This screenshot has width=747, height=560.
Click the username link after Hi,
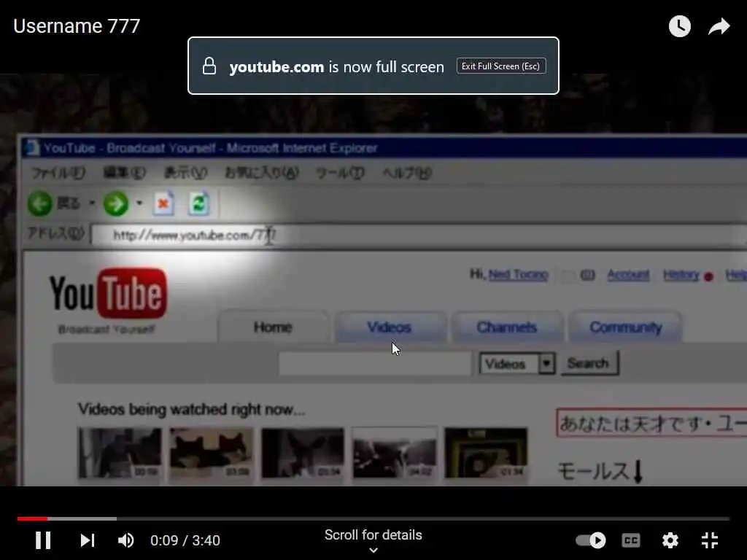pyautogui.click(x=519, y=275)
